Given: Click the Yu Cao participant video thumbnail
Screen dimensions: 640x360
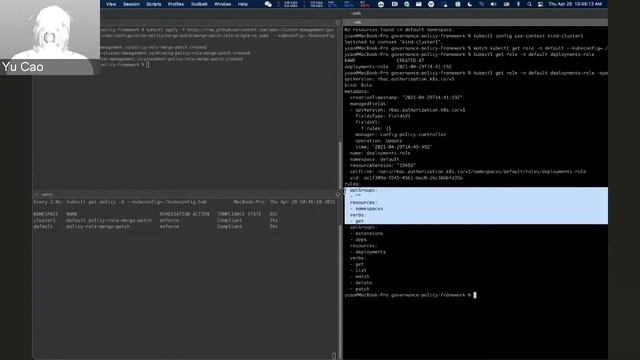Looking at the screenshot, I should click(x=50, y=37).
